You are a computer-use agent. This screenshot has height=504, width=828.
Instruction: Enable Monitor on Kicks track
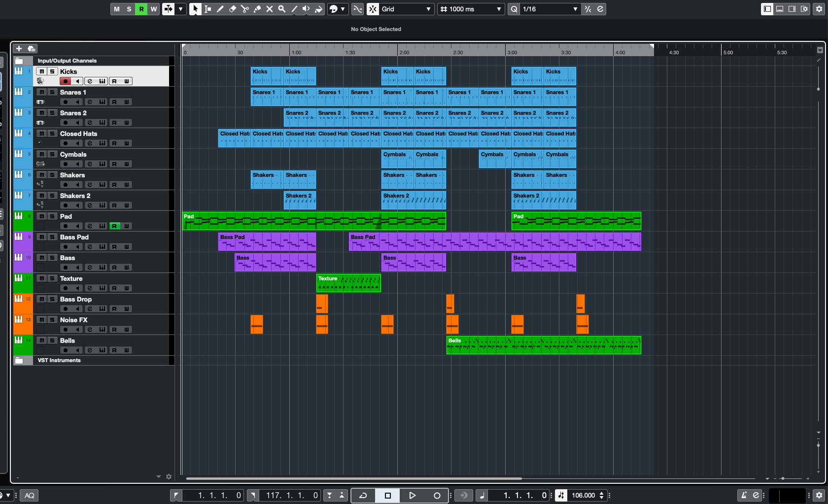click(x=78, y=81)
